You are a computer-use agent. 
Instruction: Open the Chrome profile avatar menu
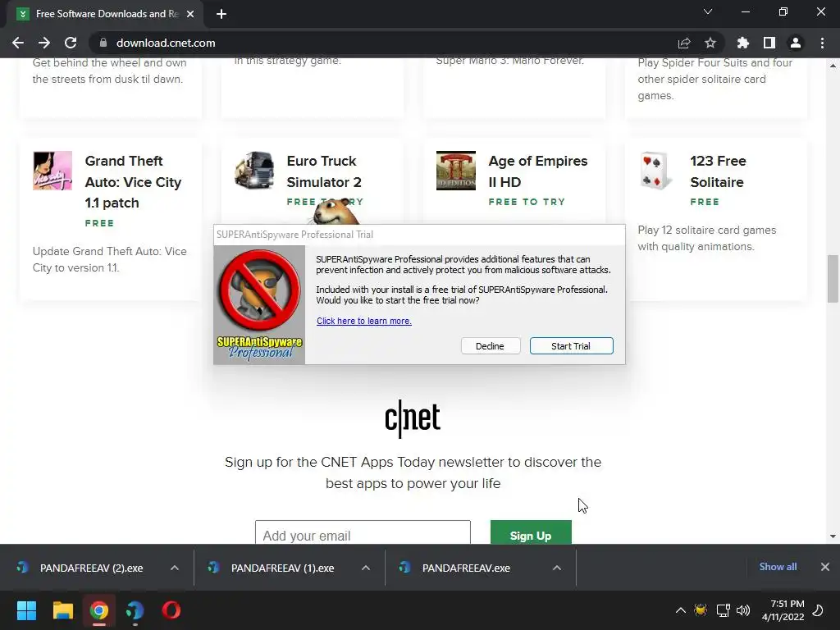pos(796,43)
